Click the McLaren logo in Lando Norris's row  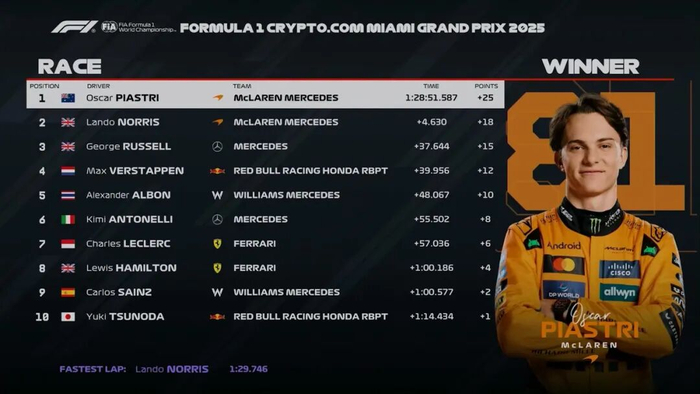pyautogui.click(x=217, y=122)
